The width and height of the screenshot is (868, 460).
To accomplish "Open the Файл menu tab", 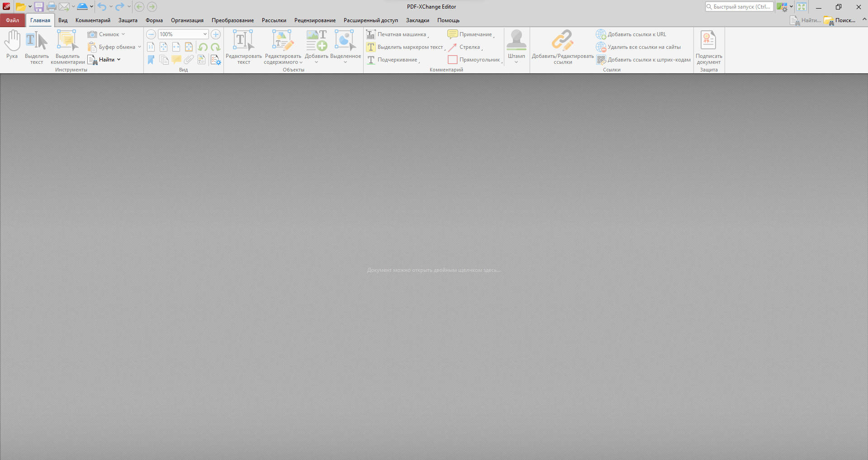I will [13, 20].
